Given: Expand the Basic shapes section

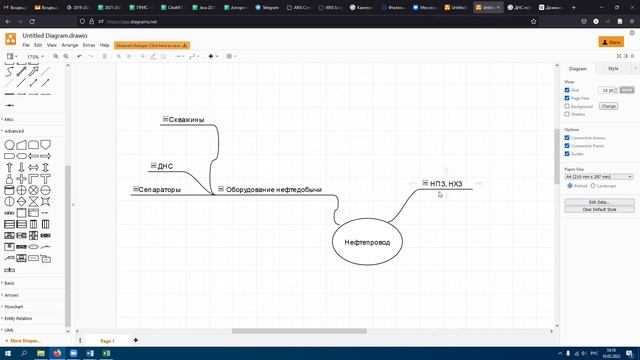Looking at the screenshot, I should [x=9, y=283].
